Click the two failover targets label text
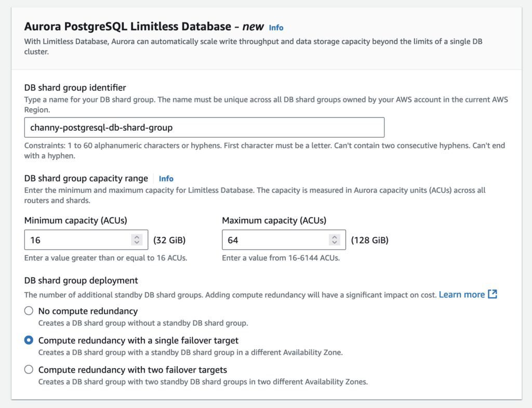The image size is (532, 408). (x=131, y=370)
